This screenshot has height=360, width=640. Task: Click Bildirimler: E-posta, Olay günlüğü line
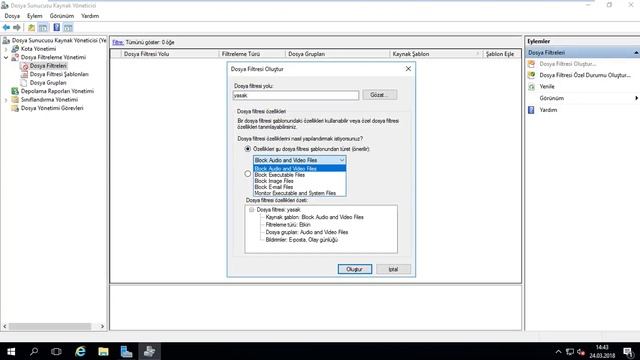pos(302,240)
